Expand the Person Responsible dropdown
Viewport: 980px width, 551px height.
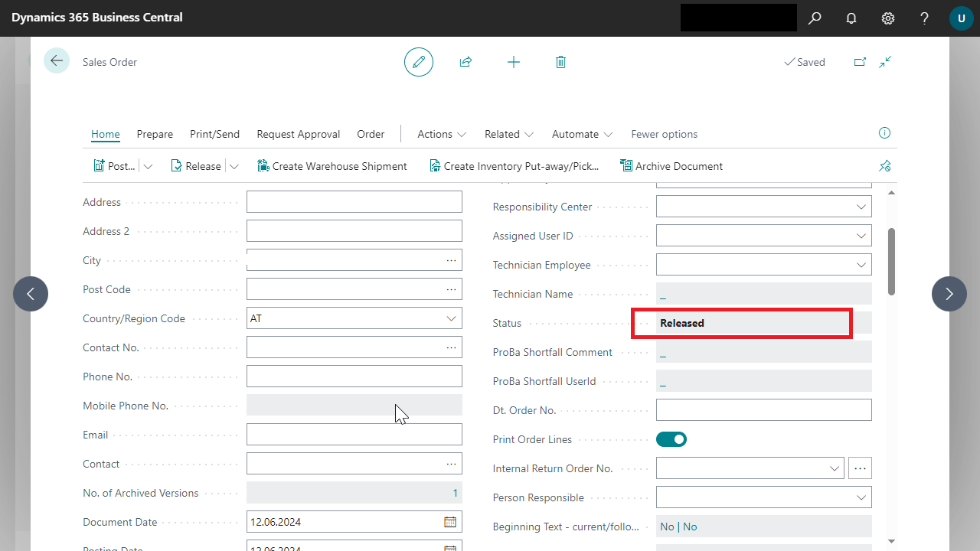pos(861,497)
